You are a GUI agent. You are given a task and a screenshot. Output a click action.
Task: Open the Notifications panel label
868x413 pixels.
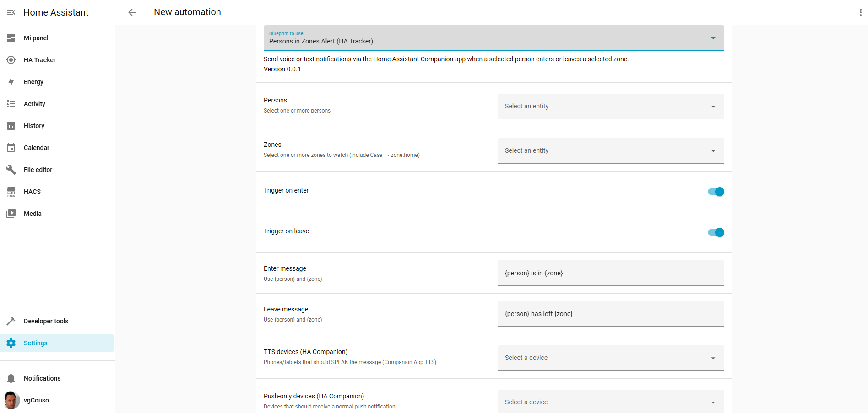point(42,378)
